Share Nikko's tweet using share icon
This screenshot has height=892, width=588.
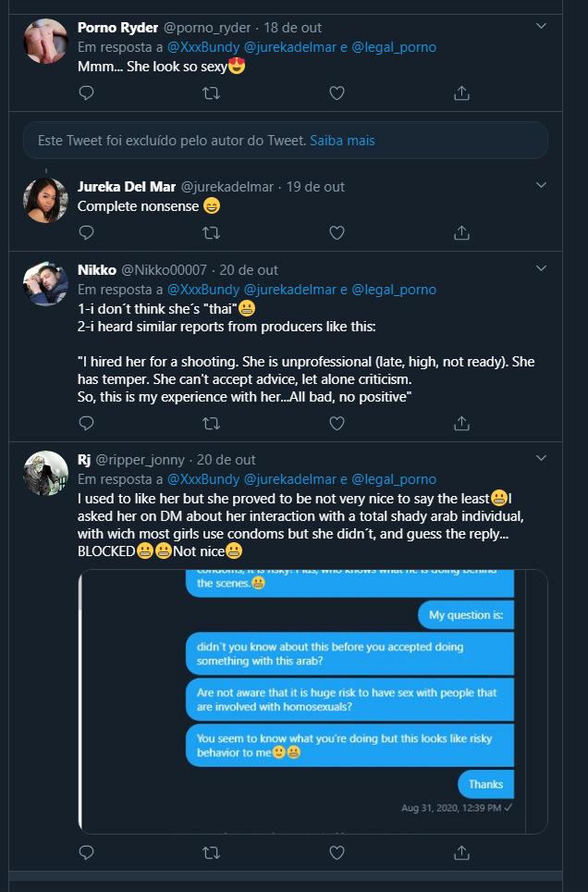pos(461,423)
